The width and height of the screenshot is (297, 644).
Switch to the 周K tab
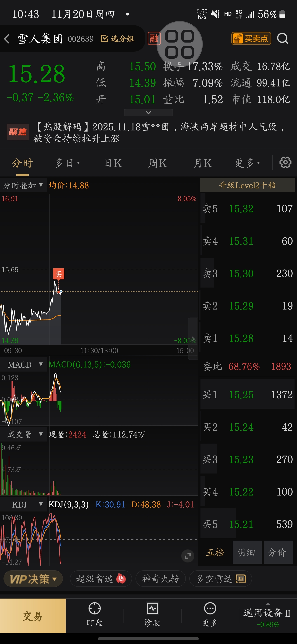point(157,163)
